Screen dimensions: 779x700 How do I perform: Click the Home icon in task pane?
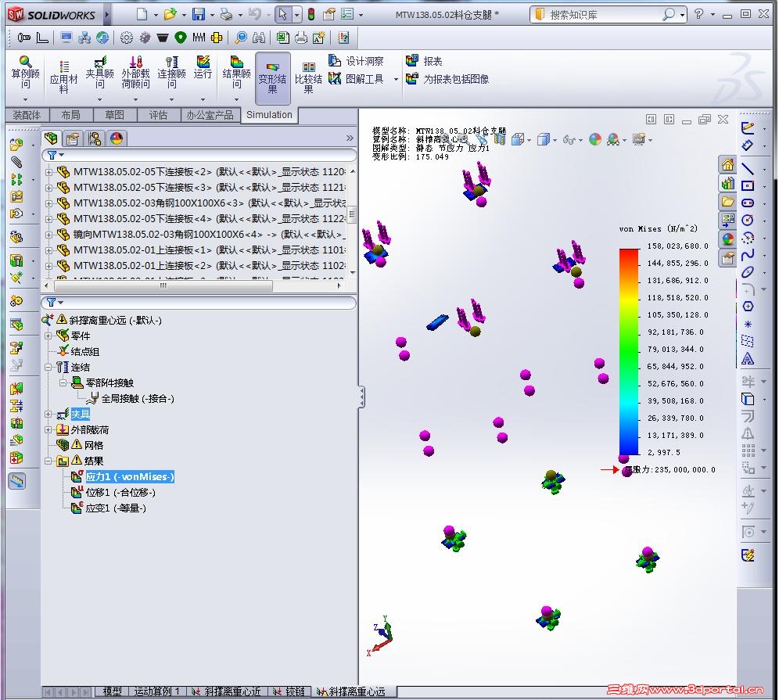tap(728, 164)
